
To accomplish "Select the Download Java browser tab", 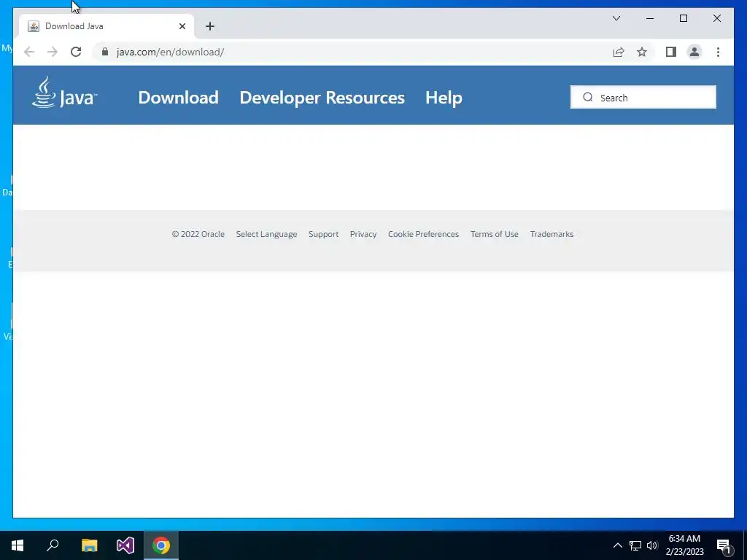I will point(107,26).
